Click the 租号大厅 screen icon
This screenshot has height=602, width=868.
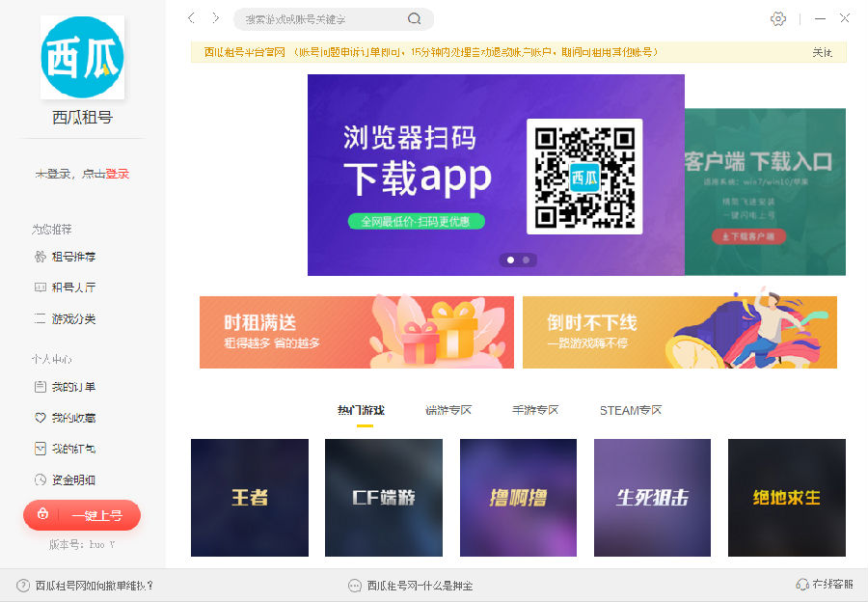(40, 287)
